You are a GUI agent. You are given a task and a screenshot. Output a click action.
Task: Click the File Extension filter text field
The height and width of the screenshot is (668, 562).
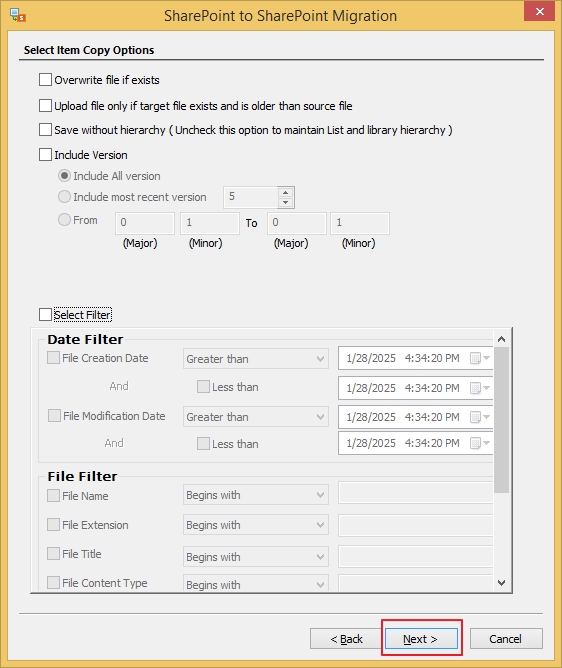(x=416, y=525)
